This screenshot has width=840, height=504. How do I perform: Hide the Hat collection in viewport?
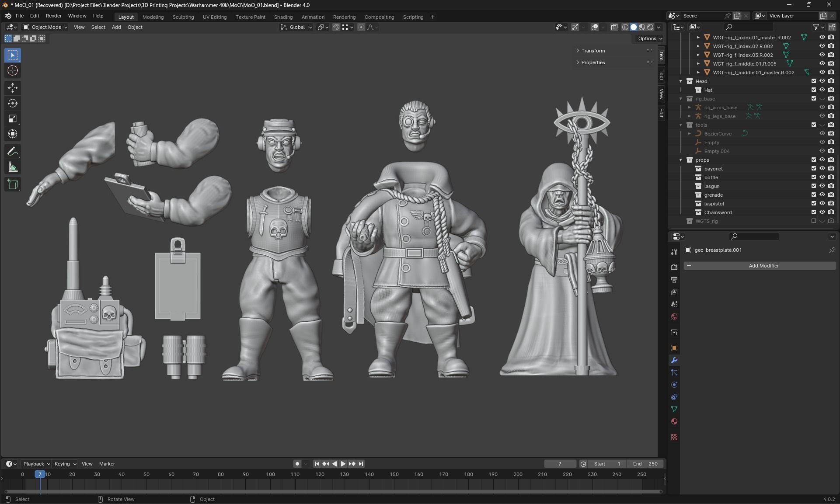(822, 90)
